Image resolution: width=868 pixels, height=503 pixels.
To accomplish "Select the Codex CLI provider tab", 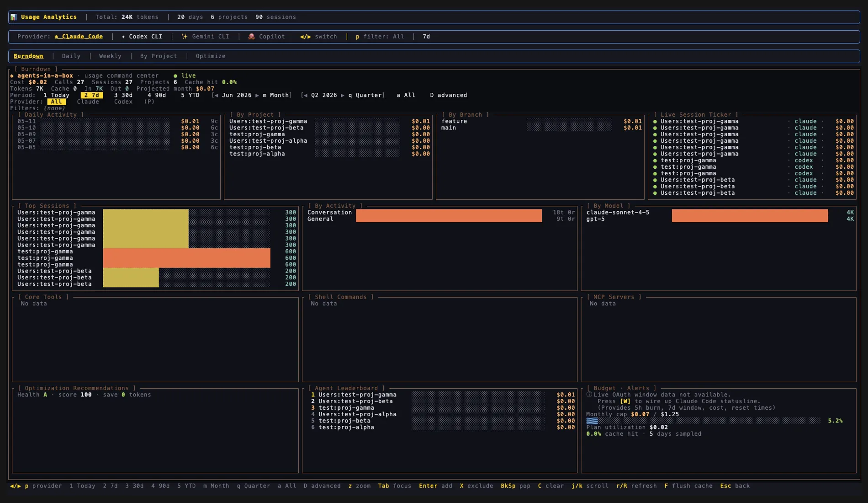I will [x=142, y=37].
